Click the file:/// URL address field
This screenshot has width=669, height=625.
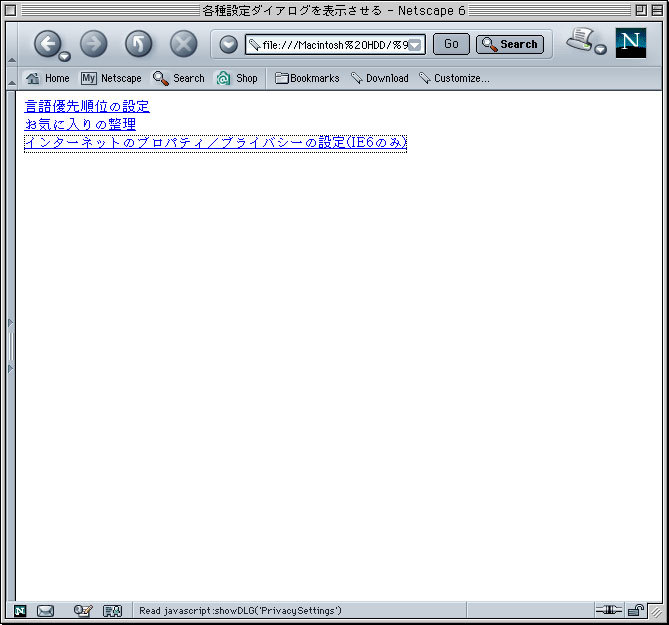point(335,44)
